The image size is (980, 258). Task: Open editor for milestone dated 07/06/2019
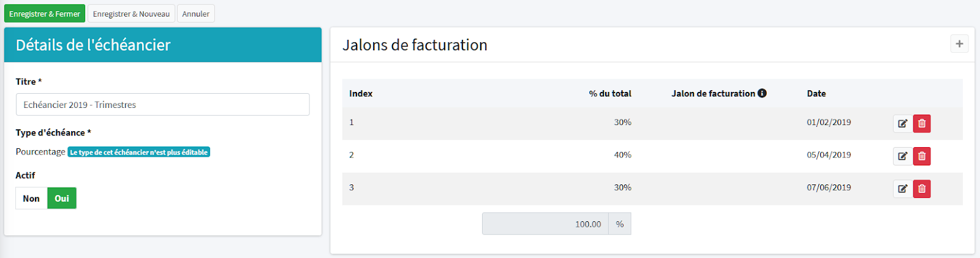click(902, 188)
